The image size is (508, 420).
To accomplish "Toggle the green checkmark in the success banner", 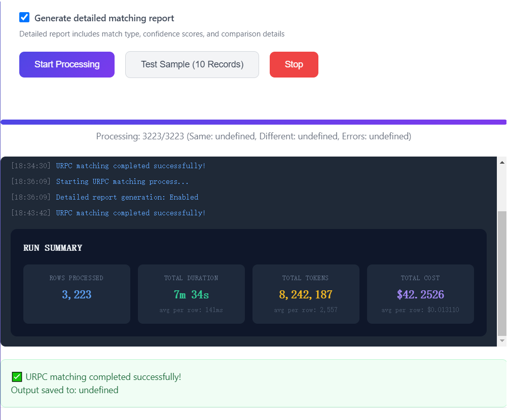I will [17, 377].
